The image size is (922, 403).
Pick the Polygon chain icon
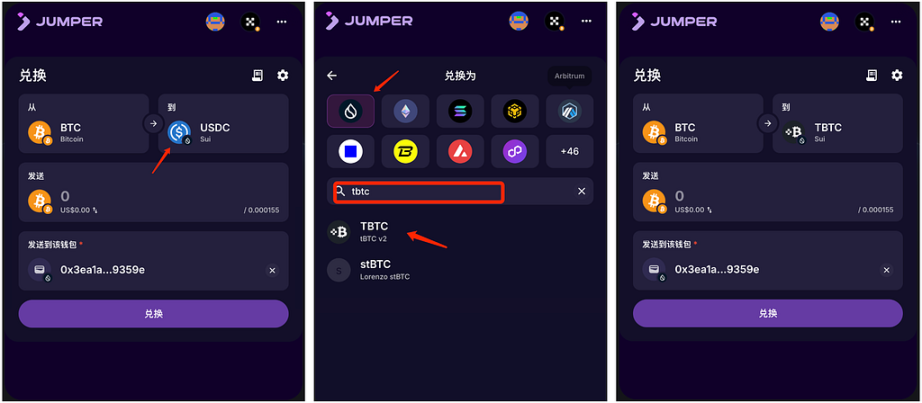point(515,151)
